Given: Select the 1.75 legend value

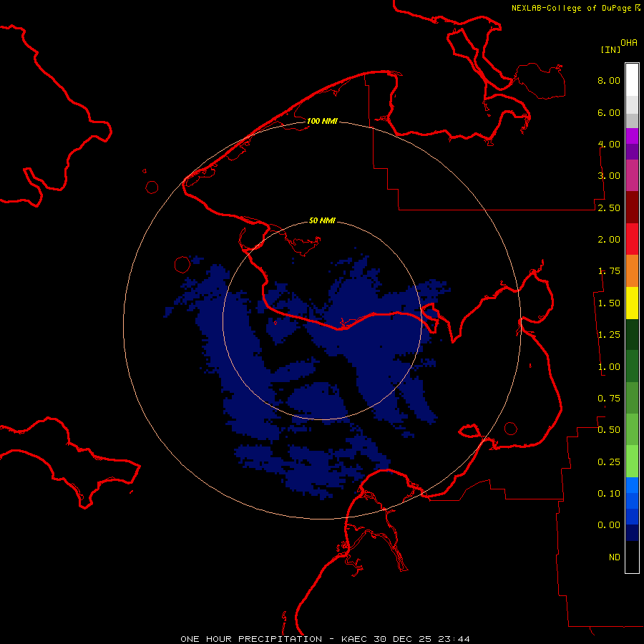Looking at the screenshot, I should click(x=609, y=271).
